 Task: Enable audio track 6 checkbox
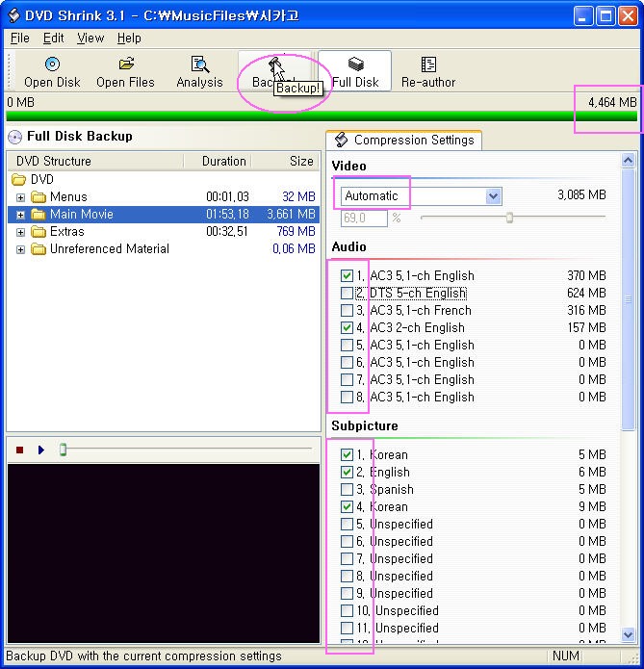pos(347,362)
